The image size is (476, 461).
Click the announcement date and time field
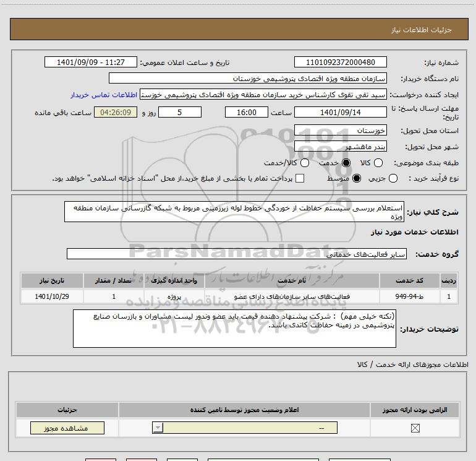tap(91, 62)
